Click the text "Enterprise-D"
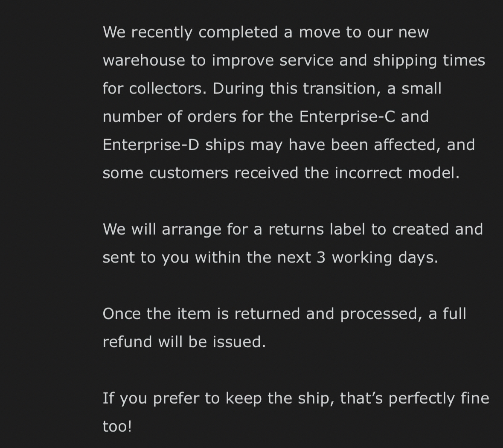This screenshot has width=503, height=448. tap(151, 145)
